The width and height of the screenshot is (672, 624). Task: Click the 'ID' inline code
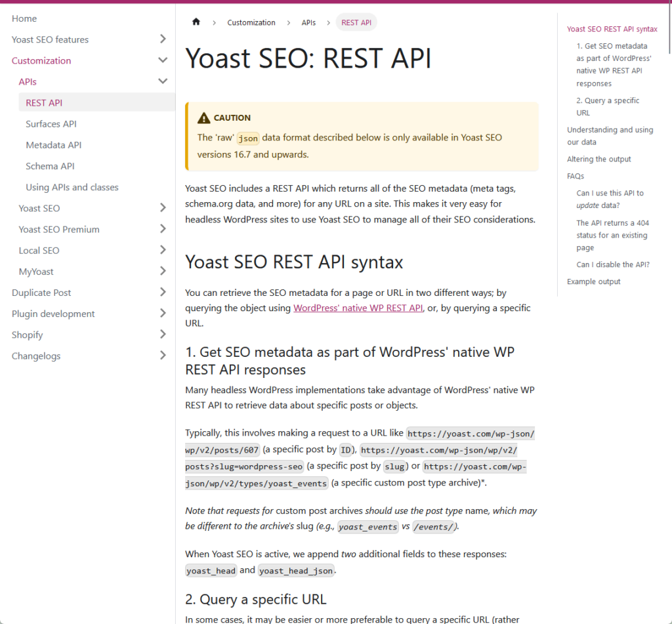(345, 450)
